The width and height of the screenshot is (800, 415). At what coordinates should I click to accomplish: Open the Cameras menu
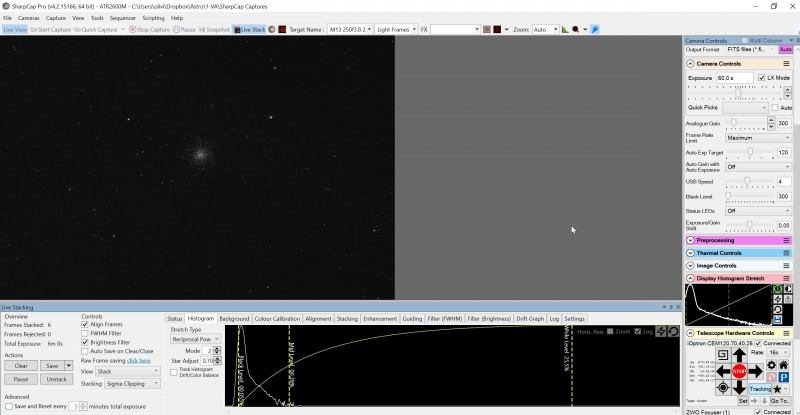click(x=29, y=18)
